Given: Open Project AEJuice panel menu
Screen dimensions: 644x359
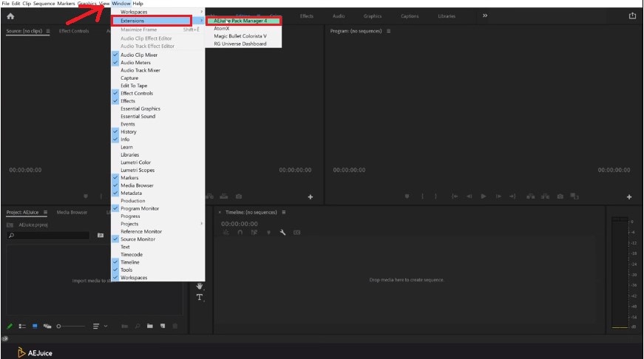Looking at the screenshot, I should click(45, 213).
